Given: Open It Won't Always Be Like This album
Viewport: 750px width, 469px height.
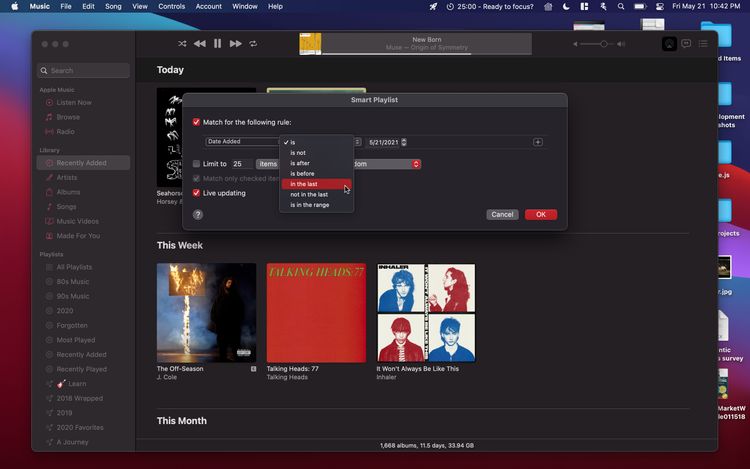Looking at the screenshot, I should tap(426, 313).
